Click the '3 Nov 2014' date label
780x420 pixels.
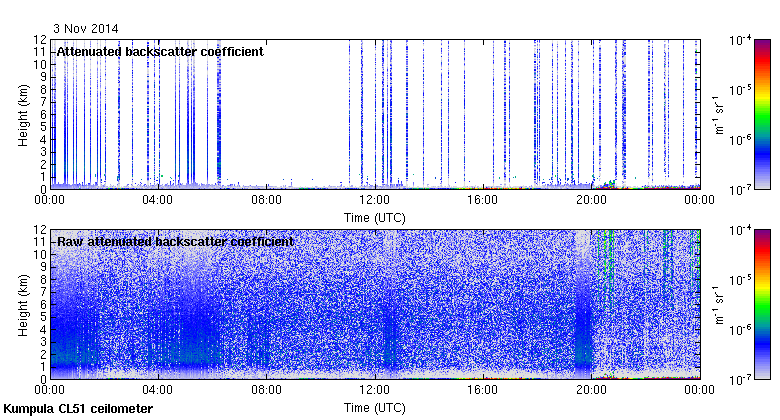point(86,29)
